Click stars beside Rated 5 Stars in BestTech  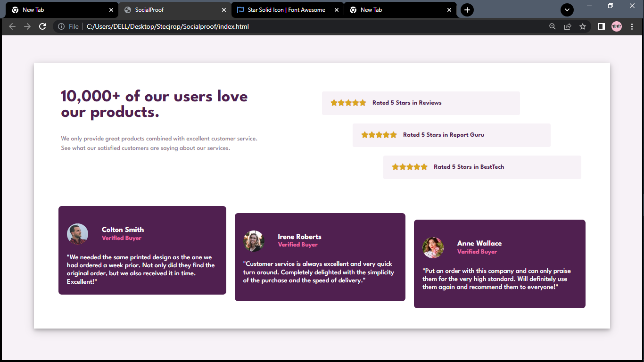coord(410,167)
